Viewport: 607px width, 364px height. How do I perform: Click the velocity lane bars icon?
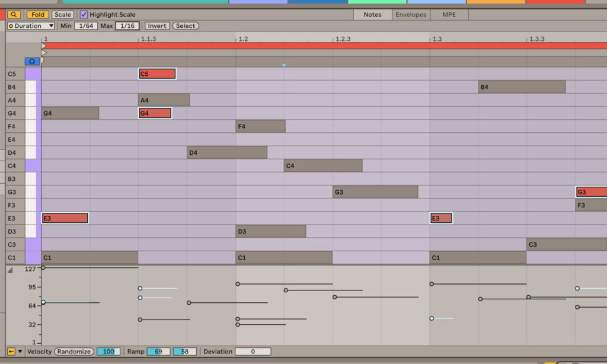(x=10, y=270)
